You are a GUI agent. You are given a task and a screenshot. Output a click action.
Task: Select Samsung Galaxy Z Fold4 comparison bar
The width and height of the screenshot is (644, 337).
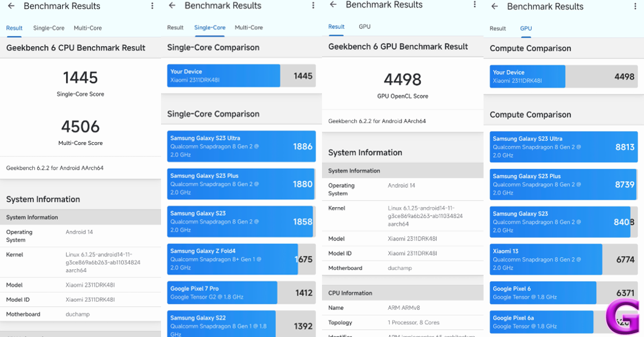click(x=241, y=259)
